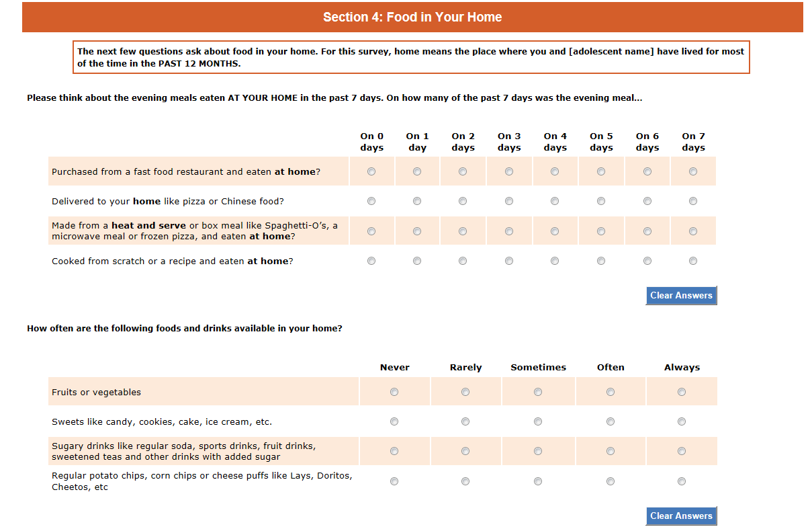Select 'Never' for regular potato chips
The height and width of the screenshot is (529, 812).
tap(394, 481)
